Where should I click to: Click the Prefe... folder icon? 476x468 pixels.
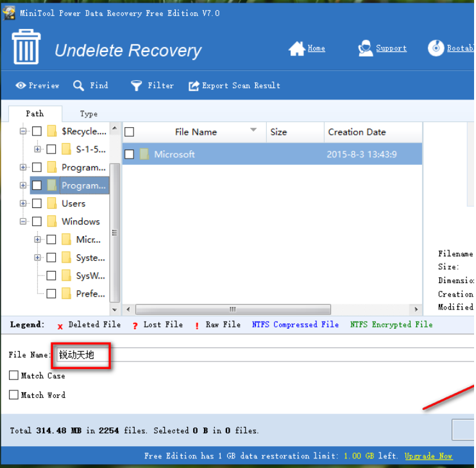pyautogui.click(x=66, y=293)
